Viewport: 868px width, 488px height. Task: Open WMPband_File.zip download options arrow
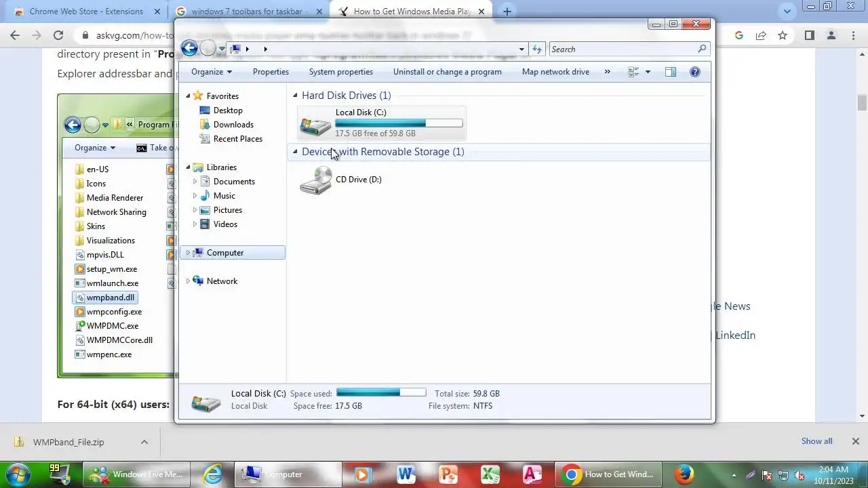[x=144, y=442]
